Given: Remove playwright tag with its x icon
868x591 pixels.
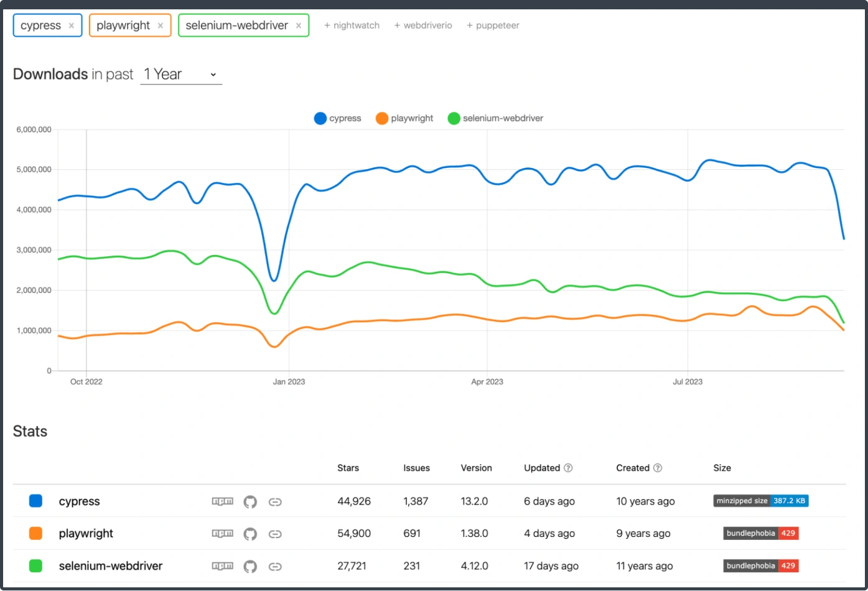Looking at the screenshot, I should [x=161, y=26].
